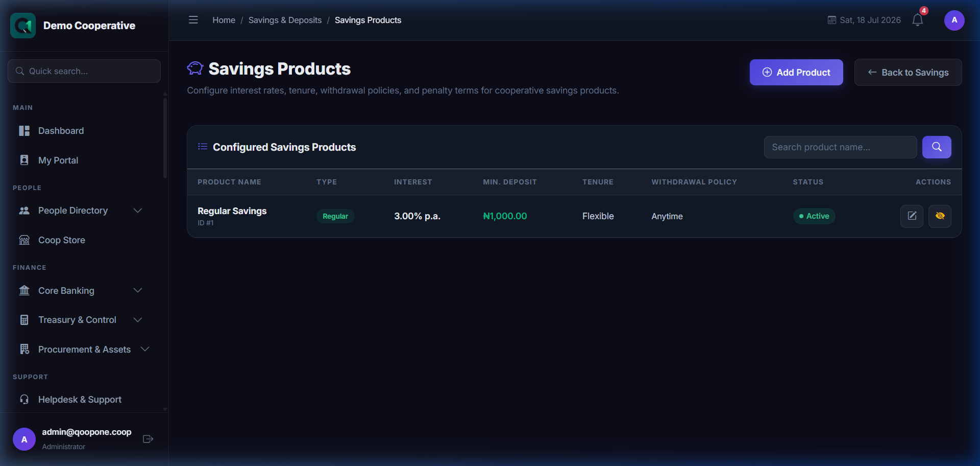Click the 3.00% p.a. interest value
Image resolution: width=980 pixels, height=466 pixels.
(x=417, y=216)
